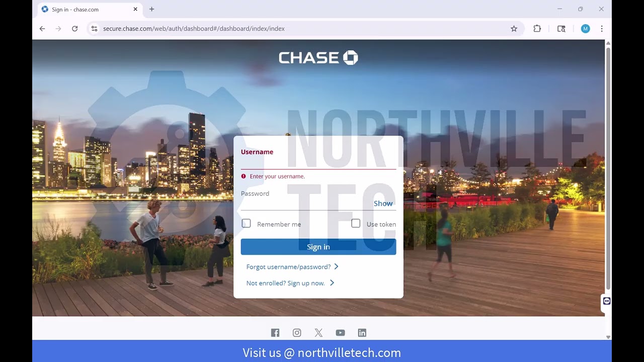Visit Chase's LinkedIn page

click(x=362, y=333)
